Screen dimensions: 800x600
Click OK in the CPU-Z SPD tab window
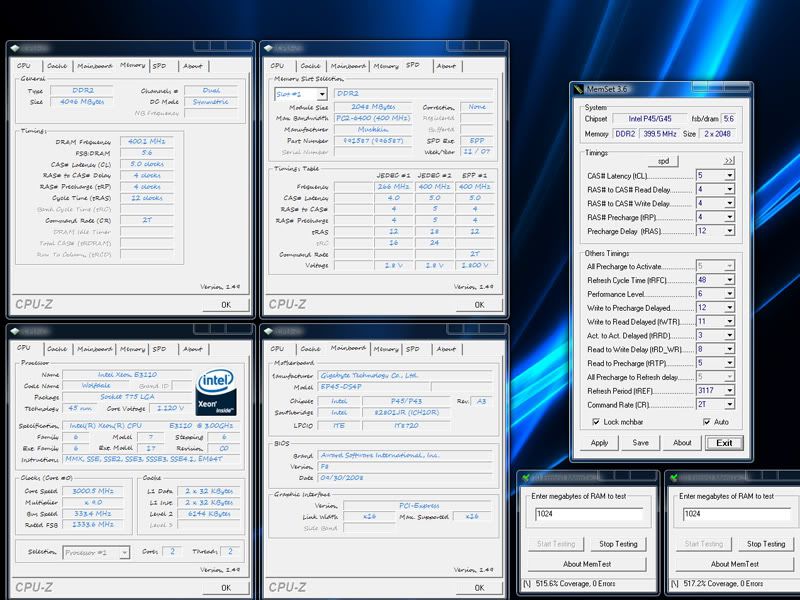[x=480, y=305]
